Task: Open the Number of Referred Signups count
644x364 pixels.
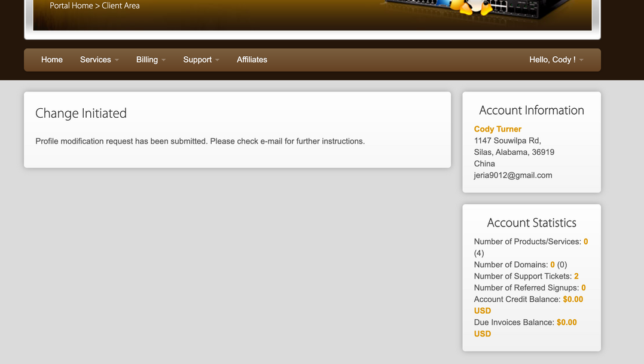Action: click(583, 287)
